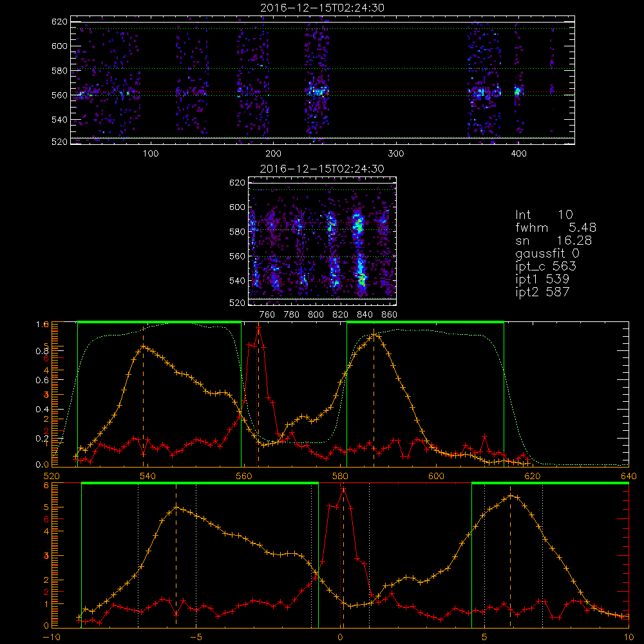Click the middle plot title 2016-12-15T02:24:30
Viewport: 644px width, 644px height.
coord(322,168)
